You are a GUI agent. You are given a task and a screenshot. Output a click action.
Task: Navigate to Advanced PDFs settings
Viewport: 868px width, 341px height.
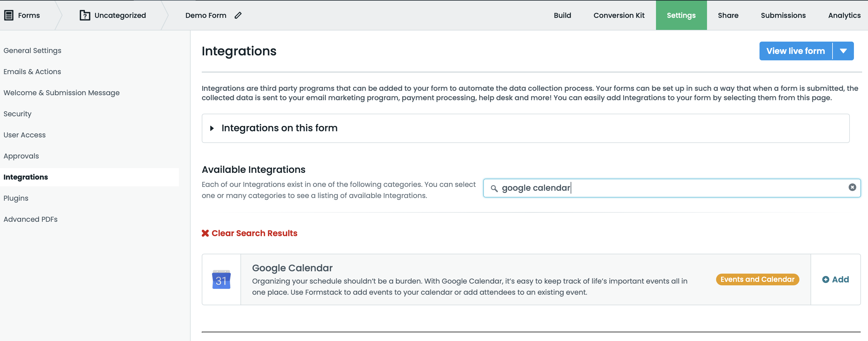[x=31, y=219]
